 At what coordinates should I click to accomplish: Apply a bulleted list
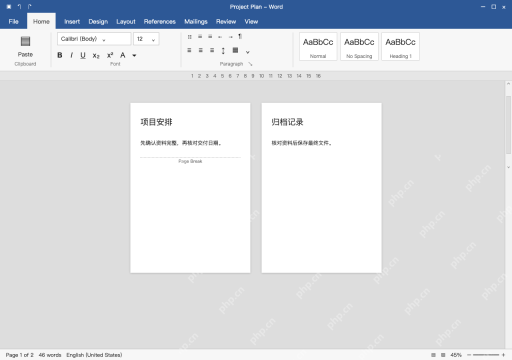tap(189, 37)
